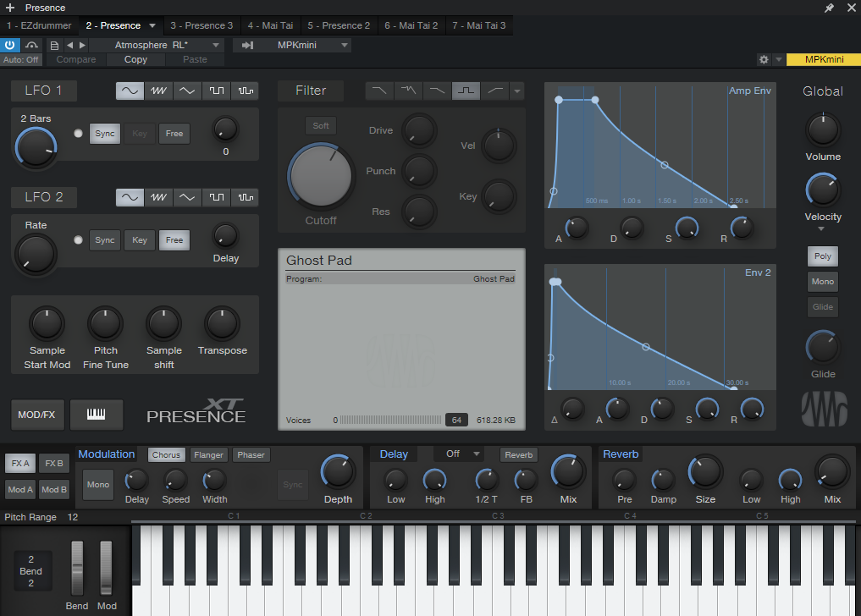
Task: Choose the high-pass filter shape icon
Action: [x=494, y=91]
